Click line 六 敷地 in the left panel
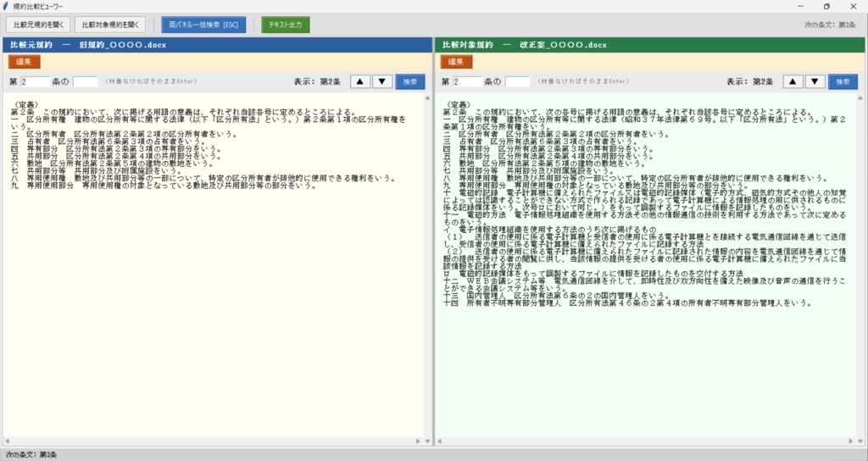The width and height of the screenshot is (868, 461). tap(112, 164)
